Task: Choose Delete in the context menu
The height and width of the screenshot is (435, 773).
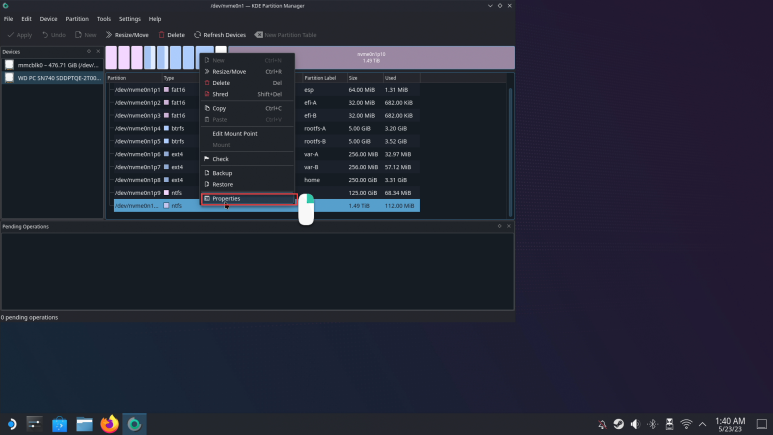Action: coord(247,83)
